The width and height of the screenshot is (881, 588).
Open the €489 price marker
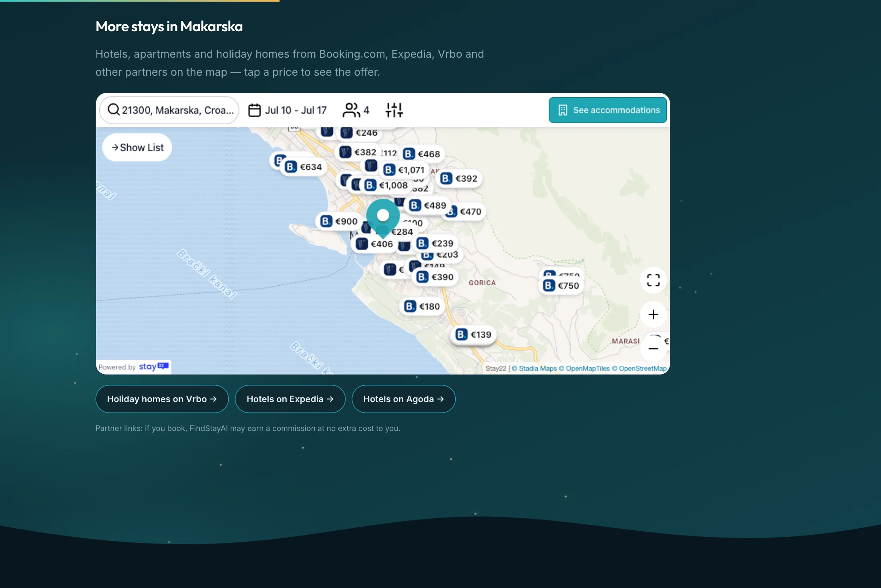[428, 205]
